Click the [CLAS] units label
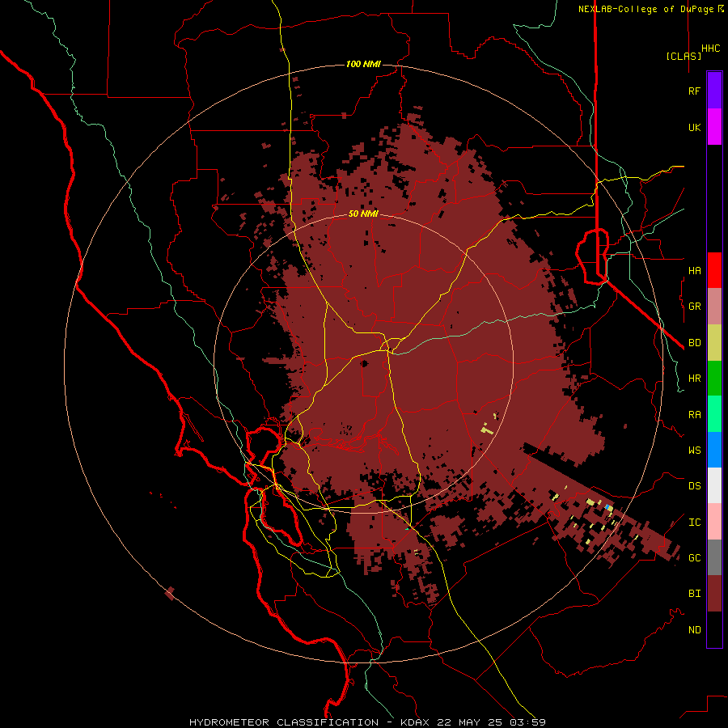The height and width of the screenshot is (728, 728). 684,56
